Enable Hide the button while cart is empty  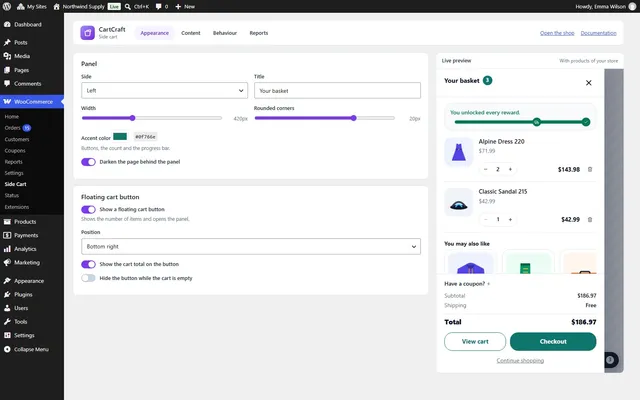(88, 278)
